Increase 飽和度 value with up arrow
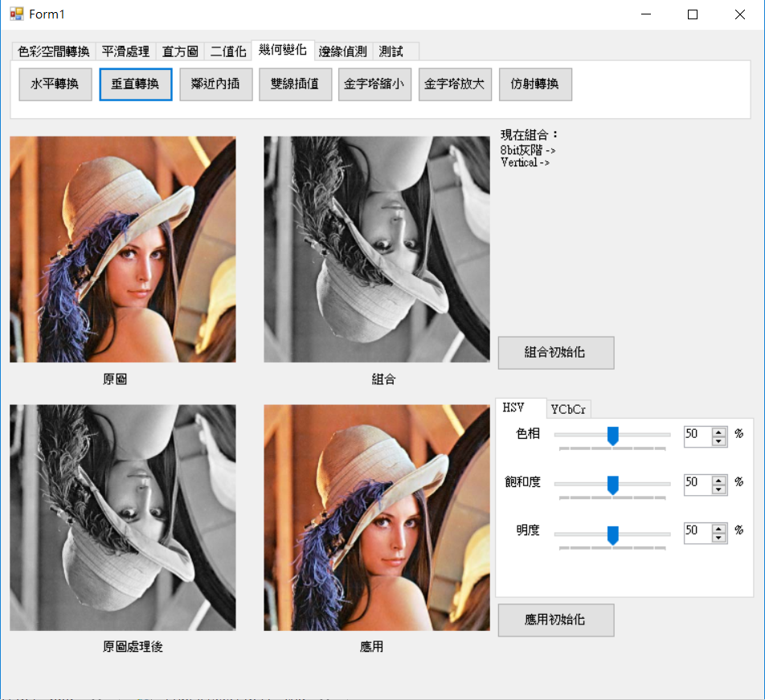Image resolution: width=765 pixels, height=700 pixels. point(718,480)
